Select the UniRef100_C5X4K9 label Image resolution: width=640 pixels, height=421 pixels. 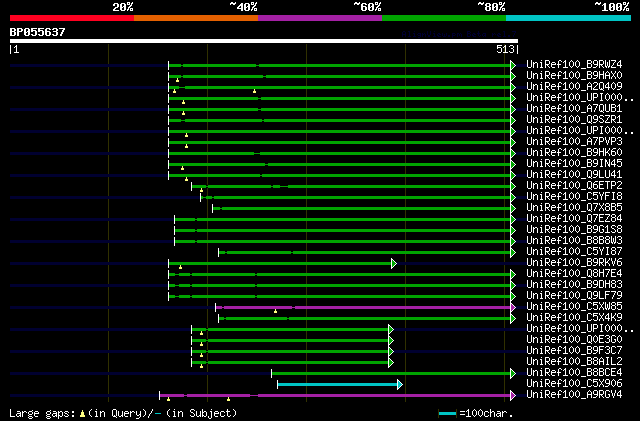click(574, 318)
